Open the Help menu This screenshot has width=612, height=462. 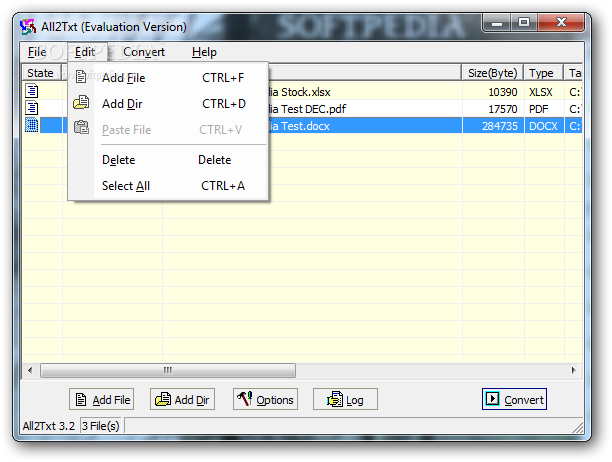204,52
